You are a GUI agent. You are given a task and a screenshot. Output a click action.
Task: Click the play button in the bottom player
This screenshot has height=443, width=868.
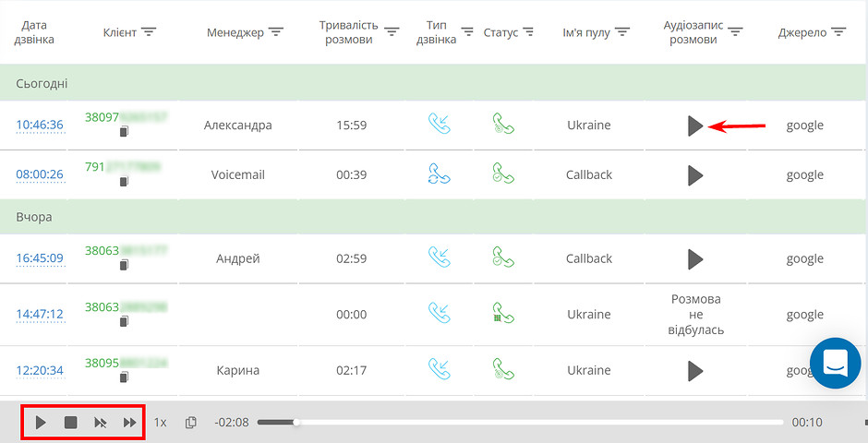[41, 423]
